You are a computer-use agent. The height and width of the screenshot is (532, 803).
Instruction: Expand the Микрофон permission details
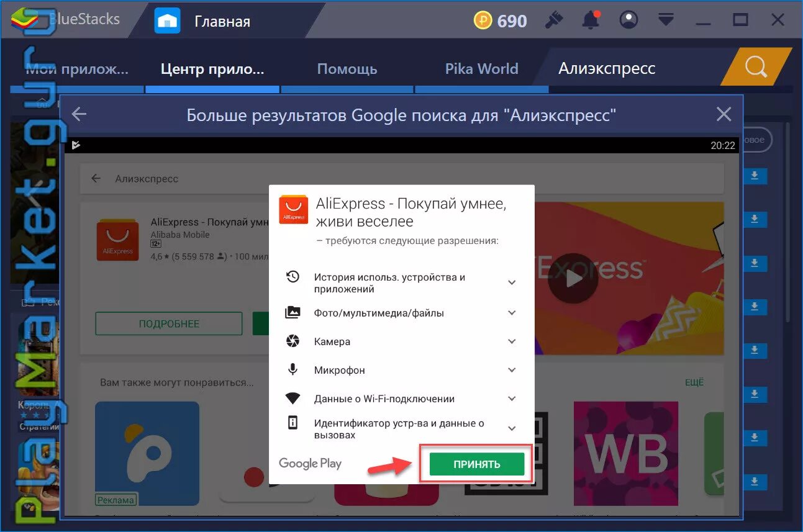click(x=512, y=370)
